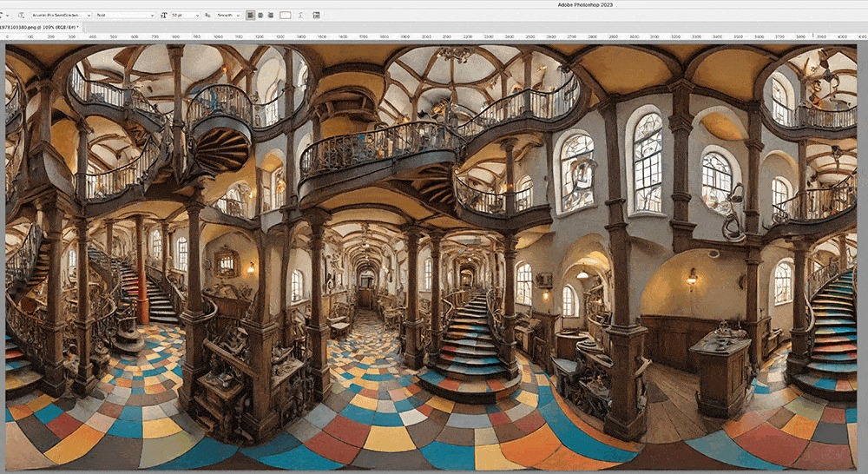The image size is (868, 474).
Task: Click the font size icon
Action: coord(164,16)
